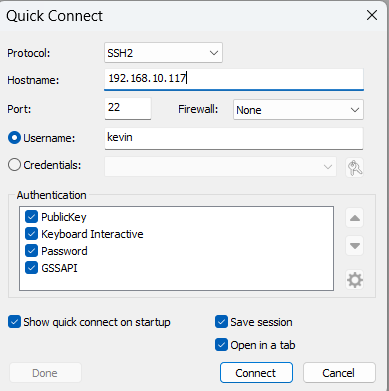Select the GSSAPI list label

click(x=59, y=268)
